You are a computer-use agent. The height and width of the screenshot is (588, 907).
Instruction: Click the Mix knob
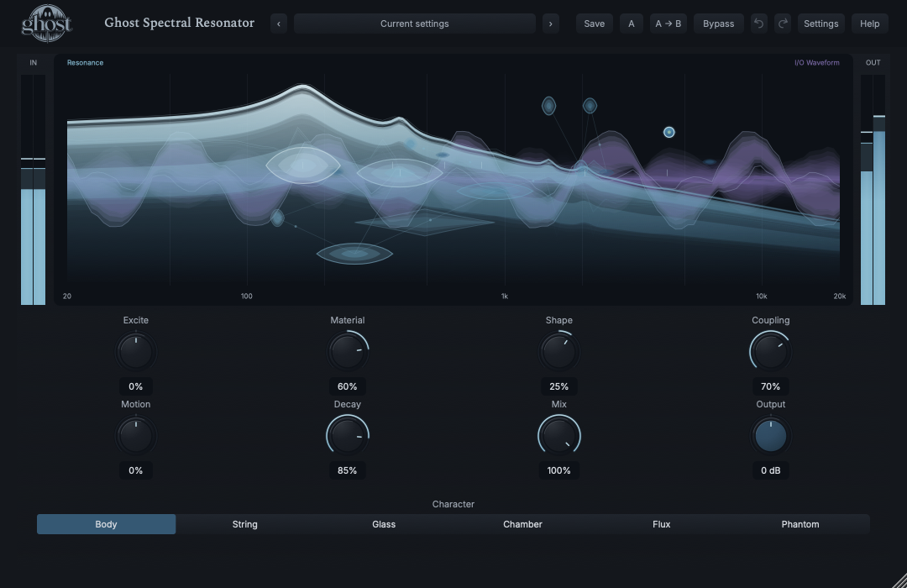pyautogui.click(x=558, y=435)
